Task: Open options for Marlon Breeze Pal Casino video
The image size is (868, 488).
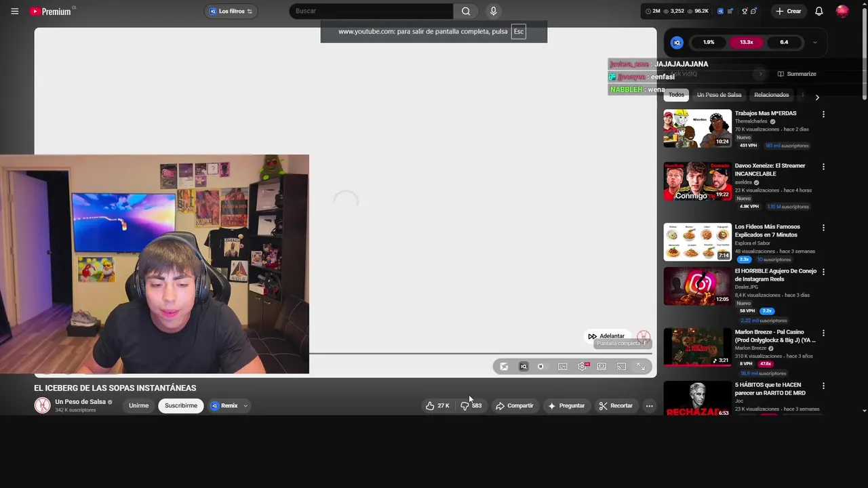Action: pyautogui.click(x=823, y=333)
